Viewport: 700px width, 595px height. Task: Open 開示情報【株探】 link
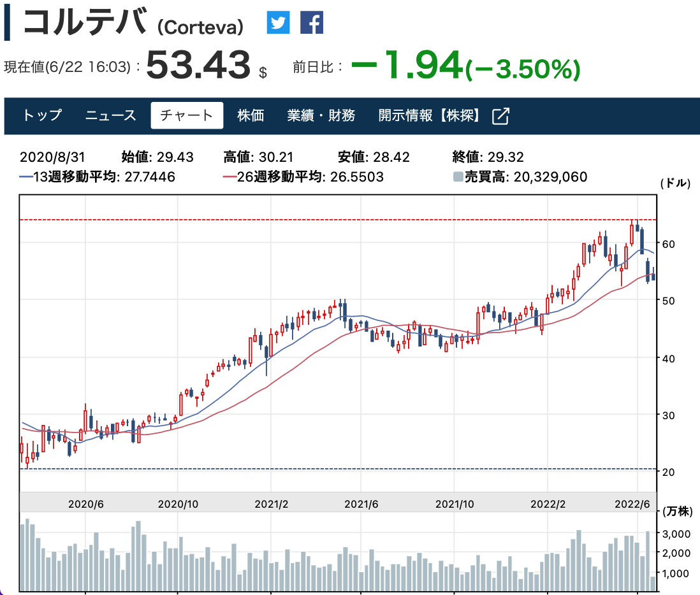click(430, 115)
